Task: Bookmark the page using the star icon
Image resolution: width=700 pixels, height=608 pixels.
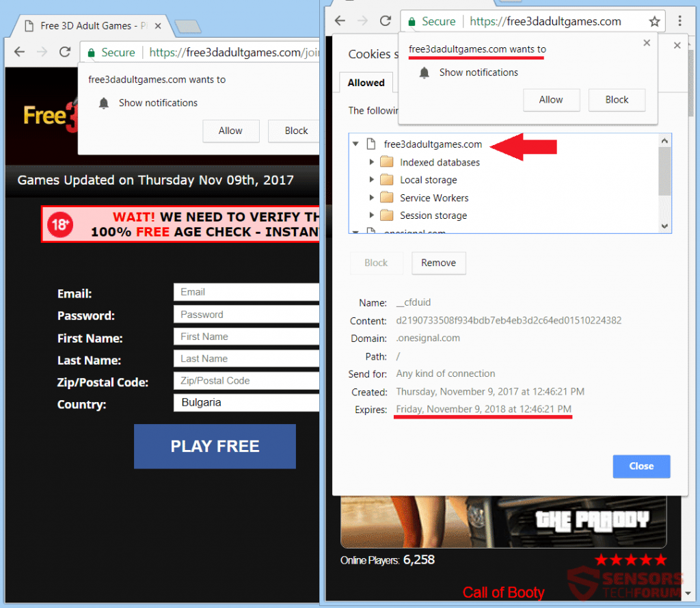Action: coord(654,21)
